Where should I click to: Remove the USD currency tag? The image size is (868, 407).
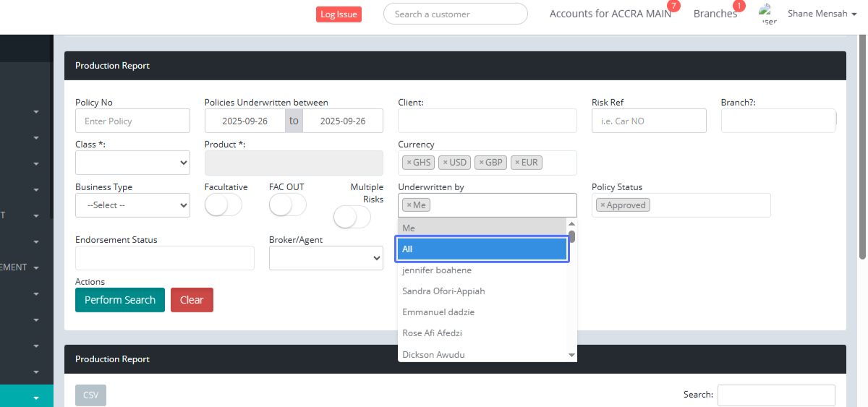tap(445, 163)
